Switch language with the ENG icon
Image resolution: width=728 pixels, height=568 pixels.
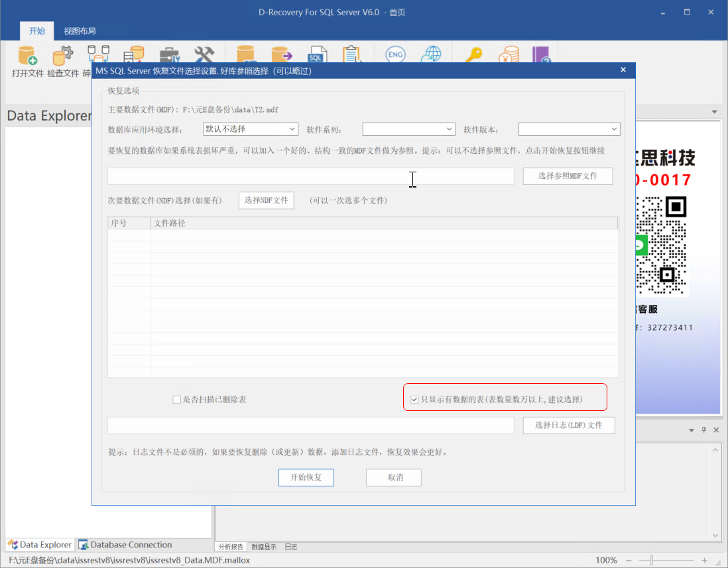[x=395, y=54]
